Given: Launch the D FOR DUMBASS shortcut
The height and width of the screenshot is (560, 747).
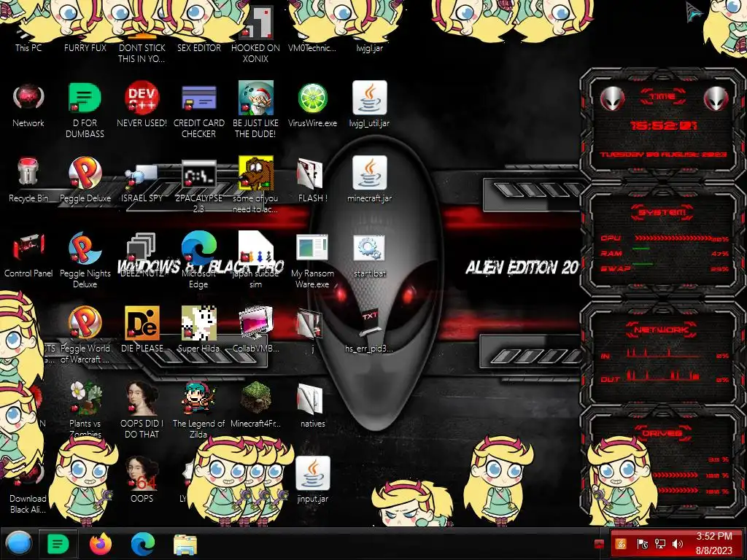Looking at the screenshot, I should (x=85, y=98).
